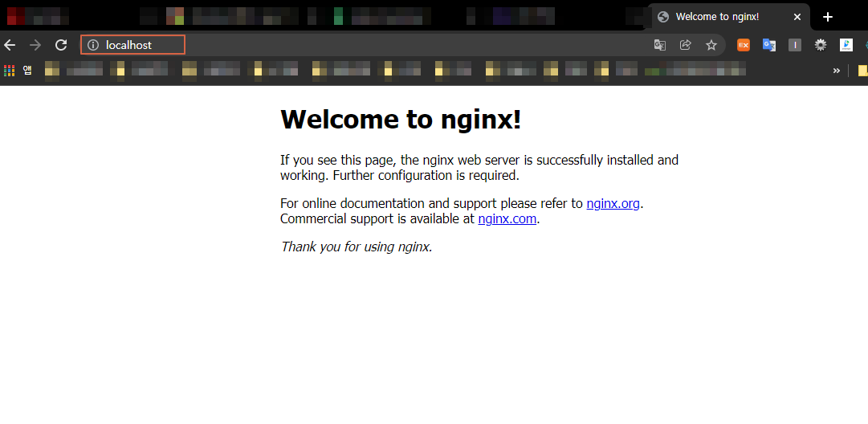Screen dimensions: 868x424
Task: Open the translate this page icon
Action: (x=660, y=46)
